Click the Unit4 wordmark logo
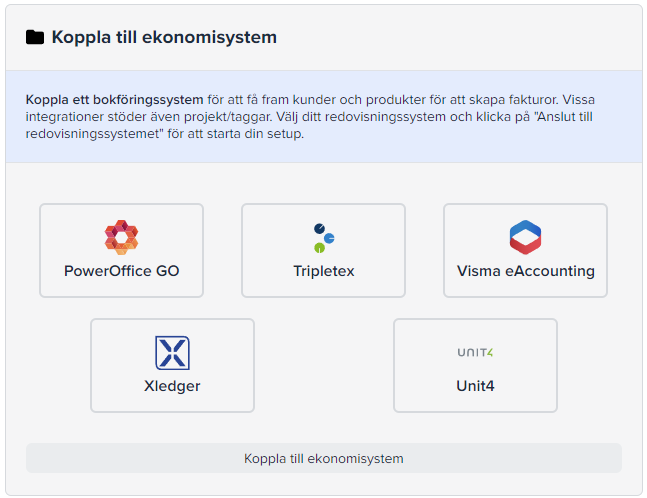 point(475,352)
